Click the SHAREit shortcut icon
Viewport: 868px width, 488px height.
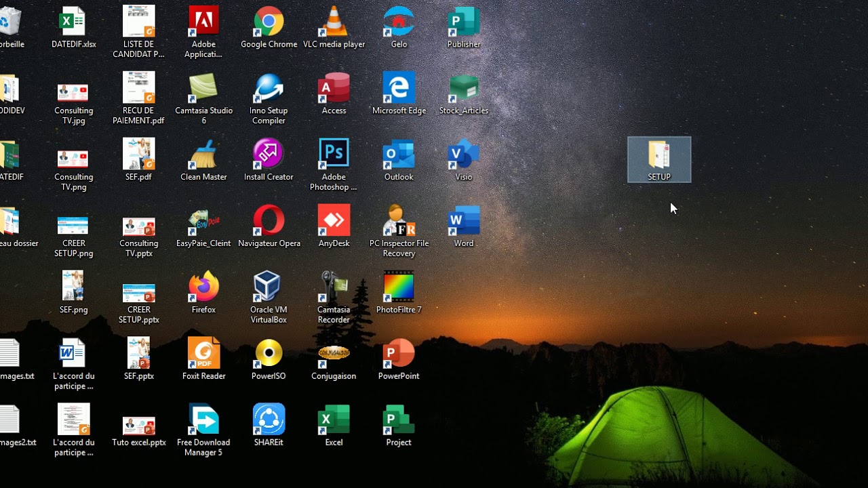pos(269,420)
